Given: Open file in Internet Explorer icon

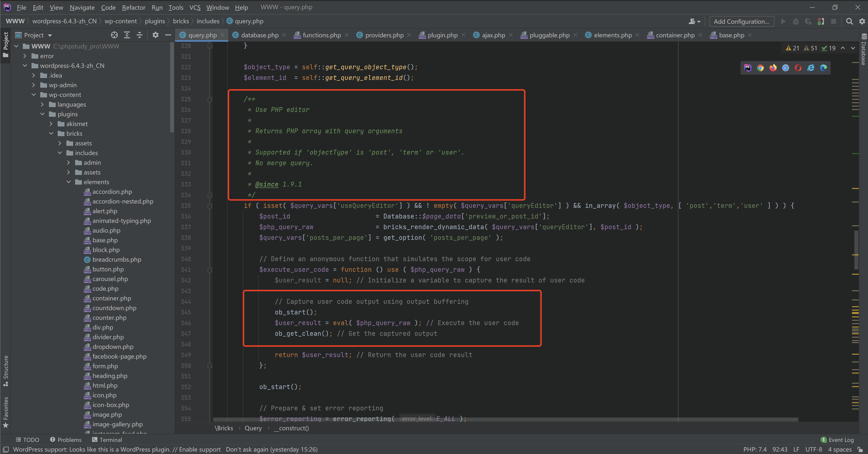Looking at the screenshot, I should (x=811, y=68).
